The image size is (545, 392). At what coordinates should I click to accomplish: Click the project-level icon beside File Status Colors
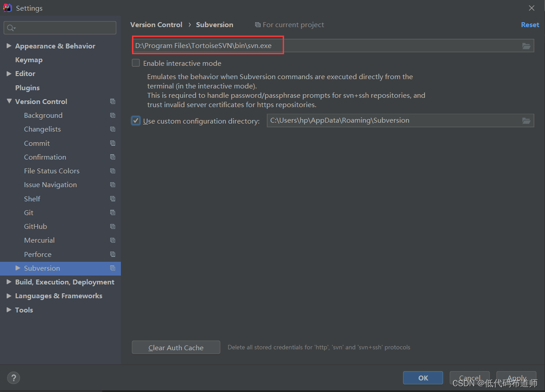112,171
